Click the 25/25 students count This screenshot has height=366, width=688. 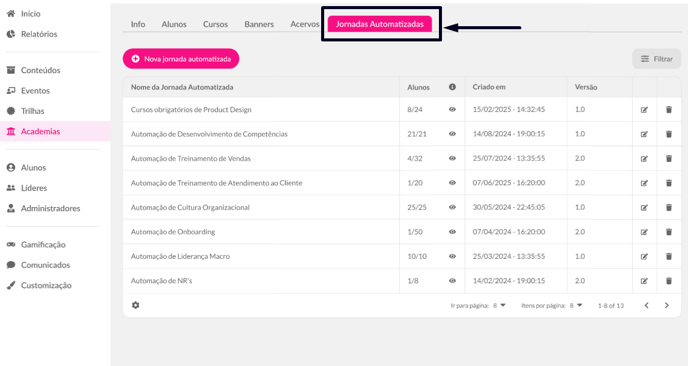coord(416,207)
